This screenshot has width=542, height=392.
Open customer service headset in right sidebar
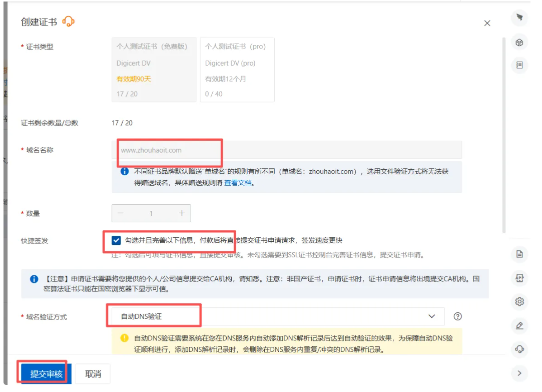(x=519, y=349)
